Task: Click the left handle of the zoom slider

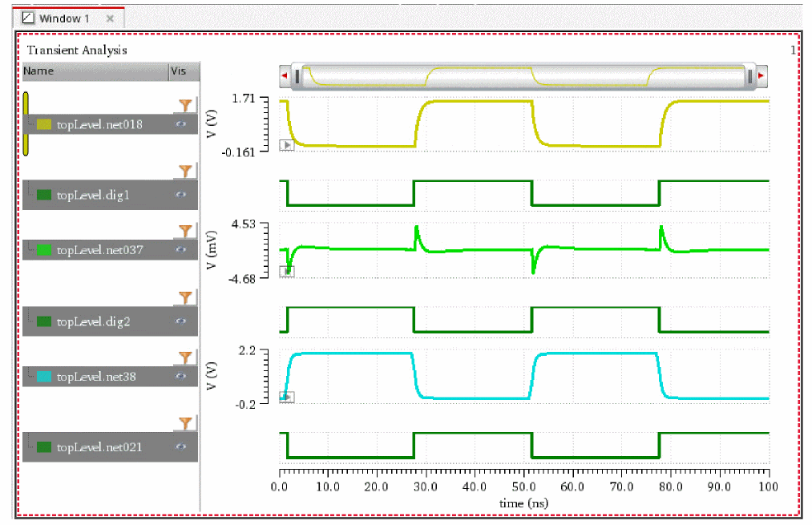Action: (x=297, y=77)
